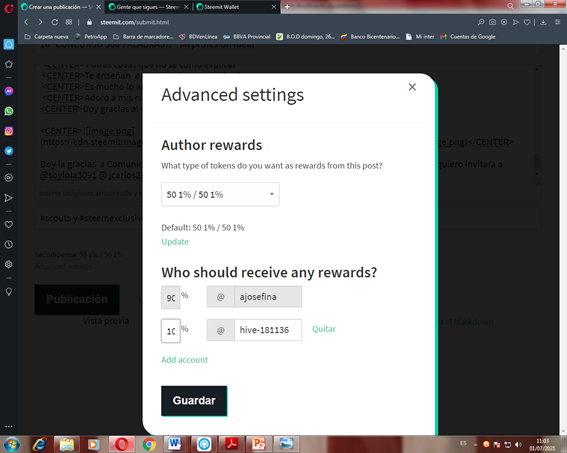Open the Opera menu logo
Screen dimensions: 567x453
coord(9,8)
